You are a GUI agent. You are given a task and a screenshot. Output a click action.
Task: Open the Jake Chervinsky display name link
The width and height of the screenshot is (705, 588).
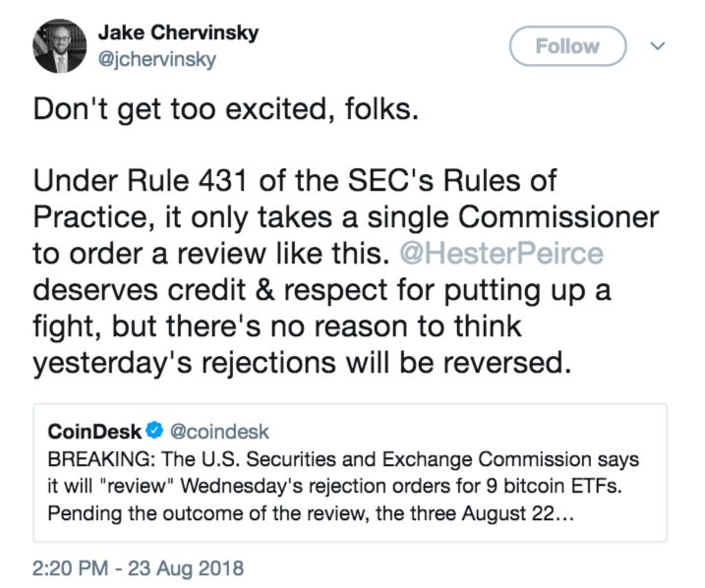(179, 33)
